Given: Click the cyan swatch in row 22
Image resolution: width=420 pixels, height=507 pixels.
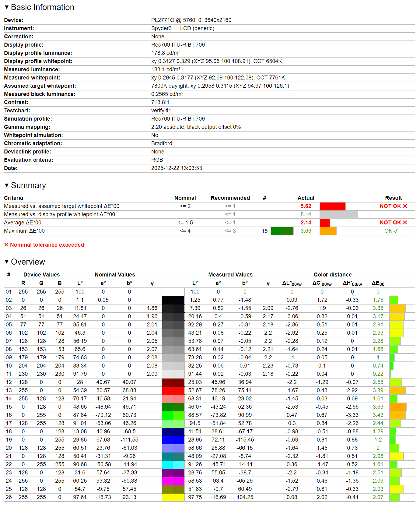Looking at the screenshot, I should 173,464.
